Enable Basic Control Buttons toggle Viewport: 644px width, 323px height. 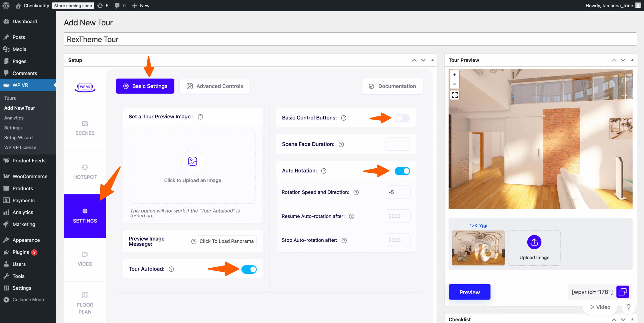point(402,118)
